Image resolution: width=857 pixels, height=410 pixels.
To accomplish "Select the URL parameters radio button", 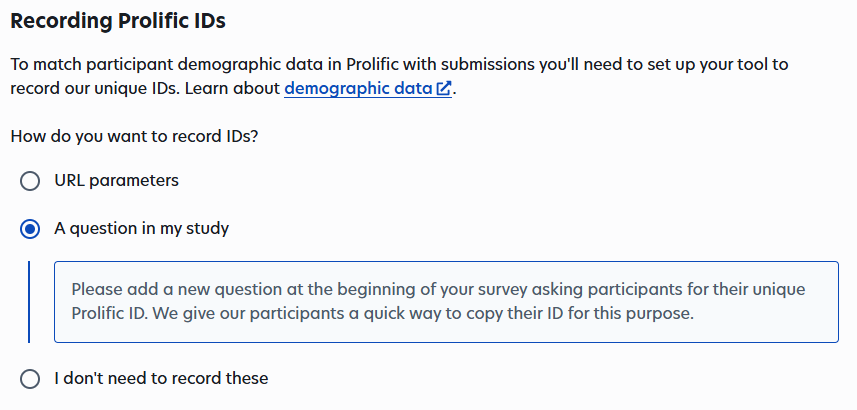I will (x=30, y=181).
